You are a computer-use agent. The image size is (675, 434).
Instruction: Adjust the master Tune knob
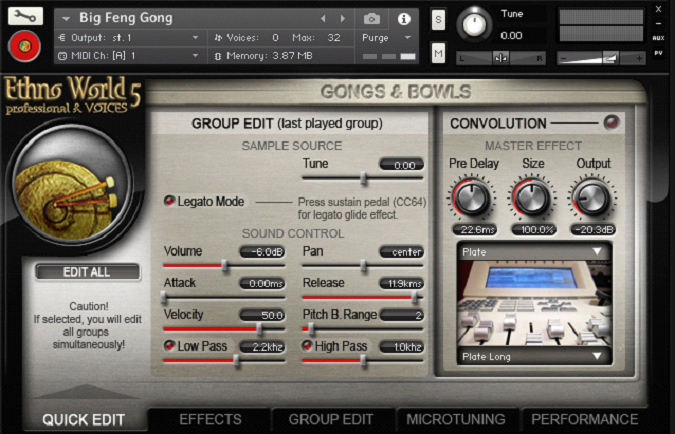pyautogui.click(x=474, y=25)
